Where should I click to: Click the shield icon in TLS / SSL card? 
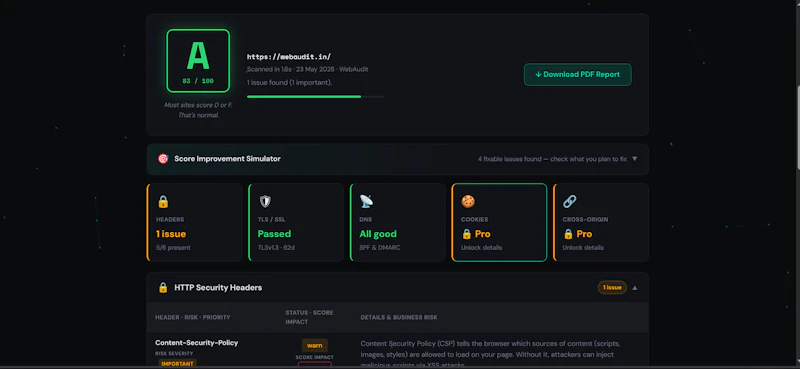point(265,202)
